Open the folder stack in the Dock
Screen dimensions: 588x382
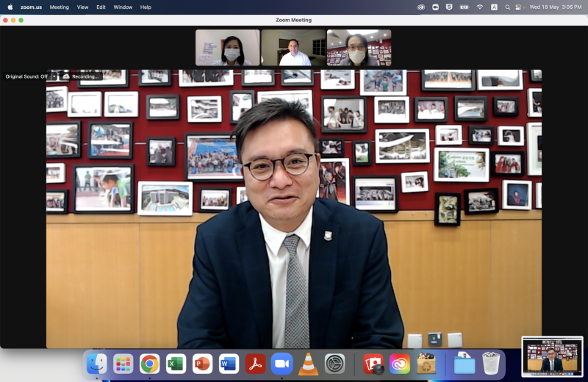(x=465, y=364)
